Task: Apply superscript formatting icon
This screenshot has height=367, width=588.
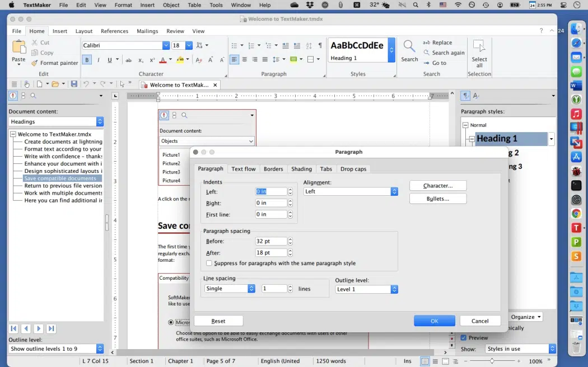Action: tap(152, 60)
